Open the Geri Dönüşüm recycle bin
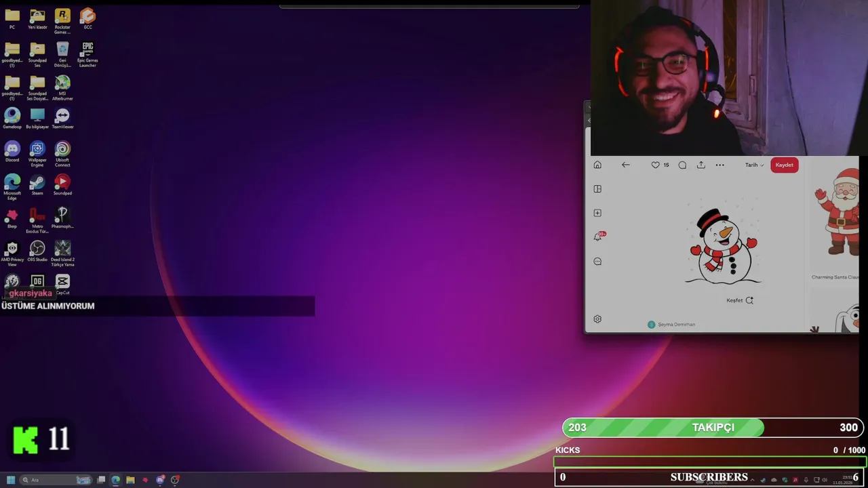Screen dimensions: 868x488 [62, 54]
